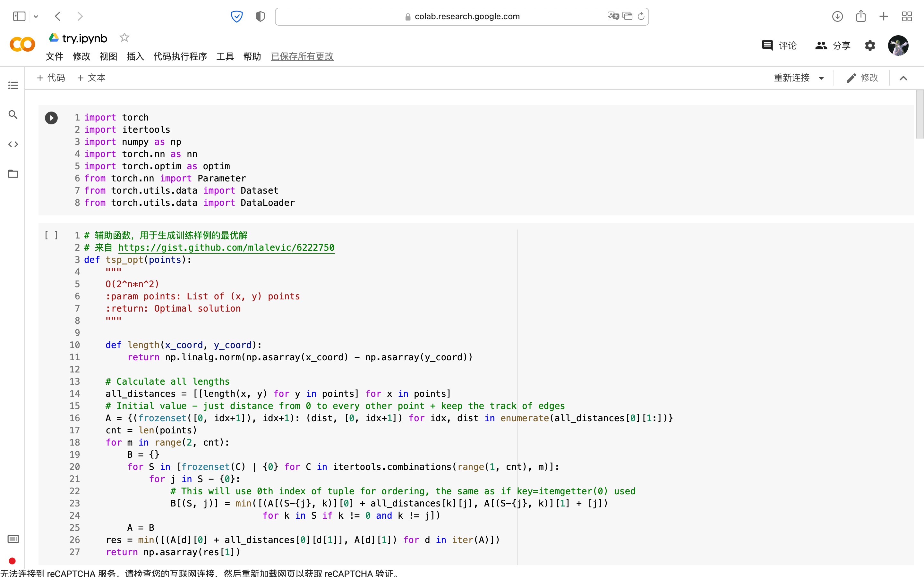Screen dimensions: 924x577
Task: Open sidebar options dropdown chevron
Action: (x=36, y=16)
